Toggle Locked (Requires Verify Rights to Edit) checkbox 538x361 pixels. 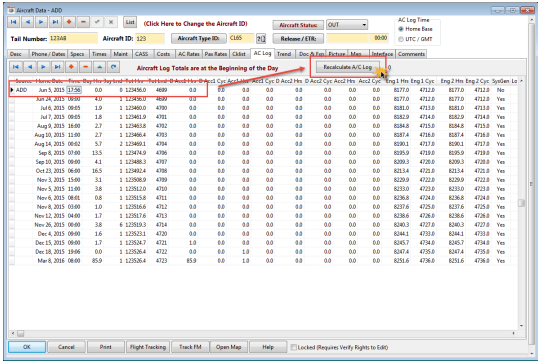293,347
